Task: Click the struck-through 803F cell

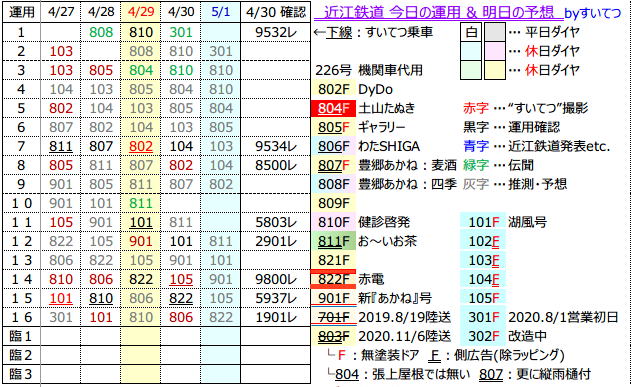Action: (333, 336)
